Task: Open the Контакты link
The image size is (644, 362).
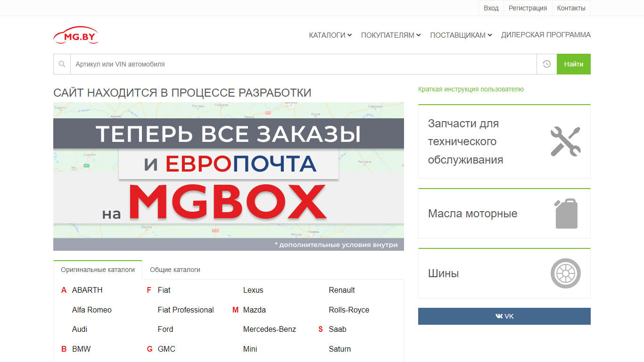Action: coord(571,8)
